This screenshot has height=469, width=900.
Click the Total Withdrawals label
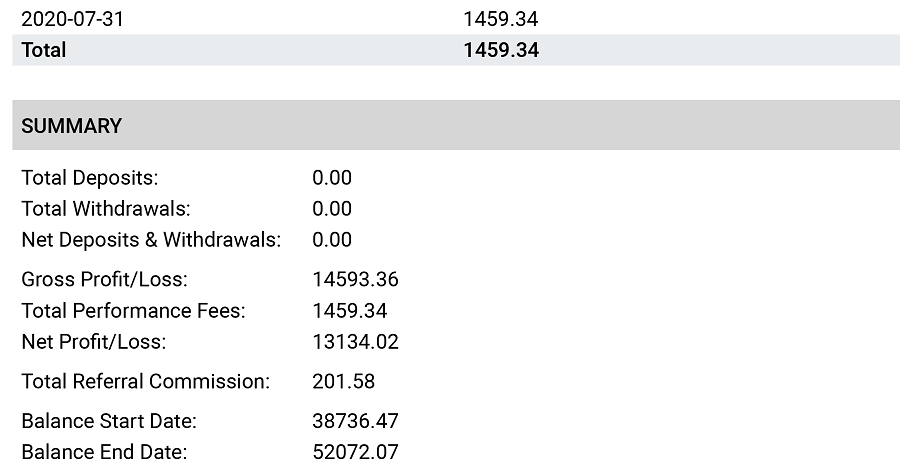106,209
